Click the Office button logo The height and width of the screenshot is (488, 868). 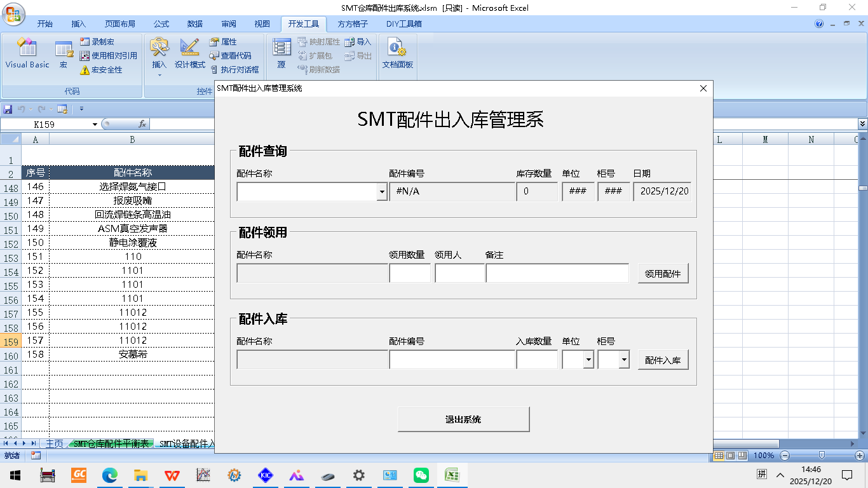coord(14,13)
